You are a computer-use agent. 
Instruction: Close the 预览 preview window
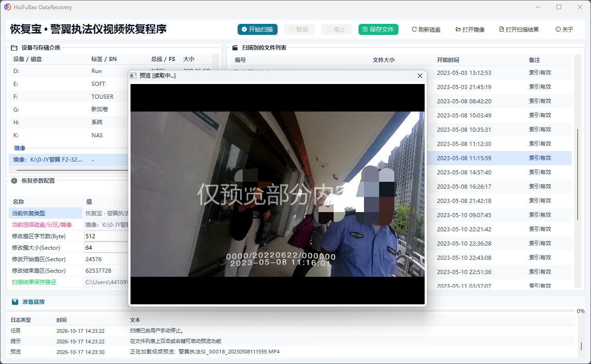[420, 76]
